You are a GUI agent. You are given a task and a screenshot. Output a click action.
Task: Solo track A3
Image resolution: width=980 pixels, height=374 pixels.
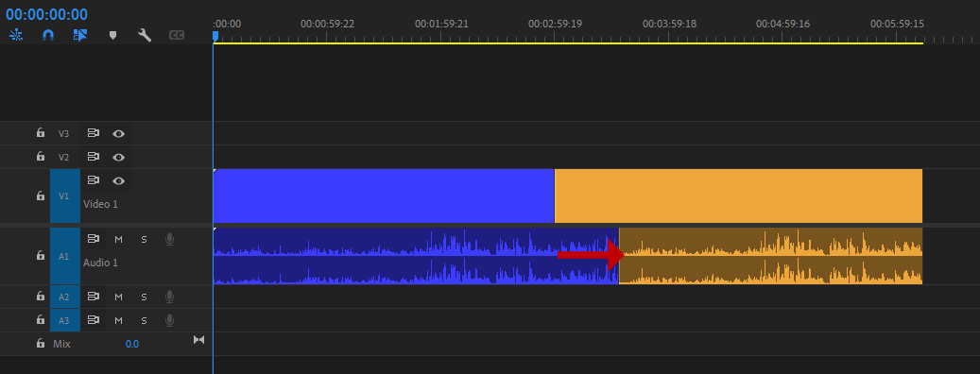144,320
